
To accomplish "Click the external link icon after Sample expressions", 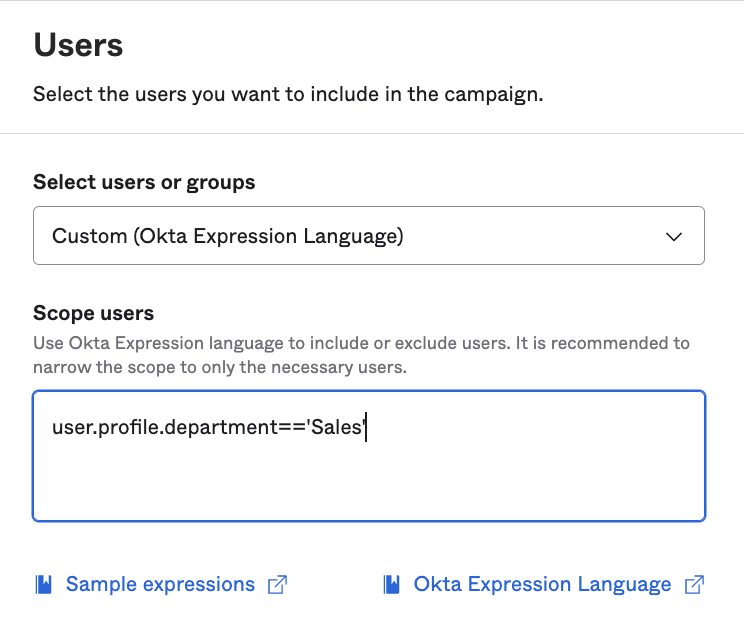I will pos(278,584).
